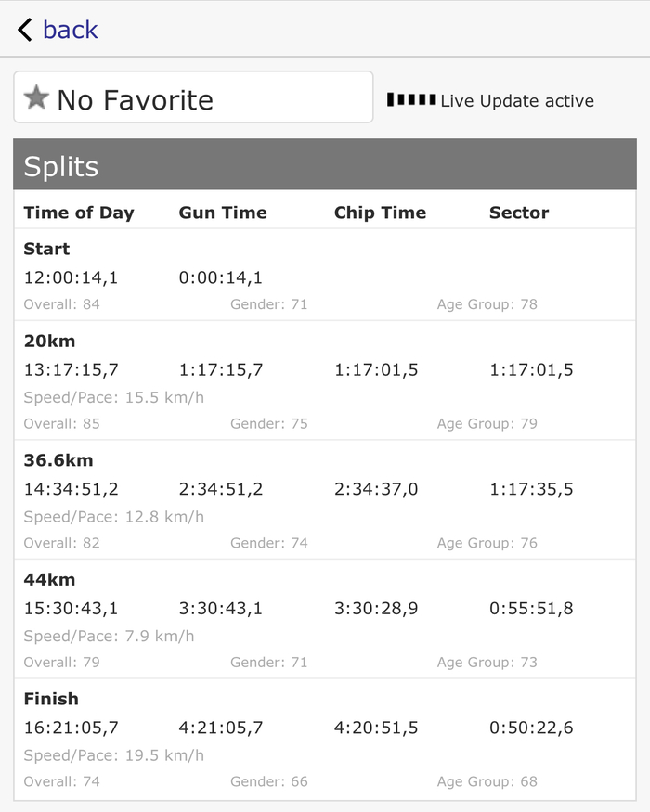Click the 44km sector time 0:55:51,8
The image size is (650, 812).
point(531,609)
